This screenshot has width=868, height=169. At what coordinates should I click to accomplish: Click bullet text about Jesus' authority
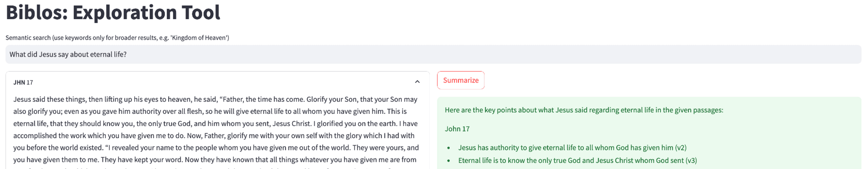point(572,148)
